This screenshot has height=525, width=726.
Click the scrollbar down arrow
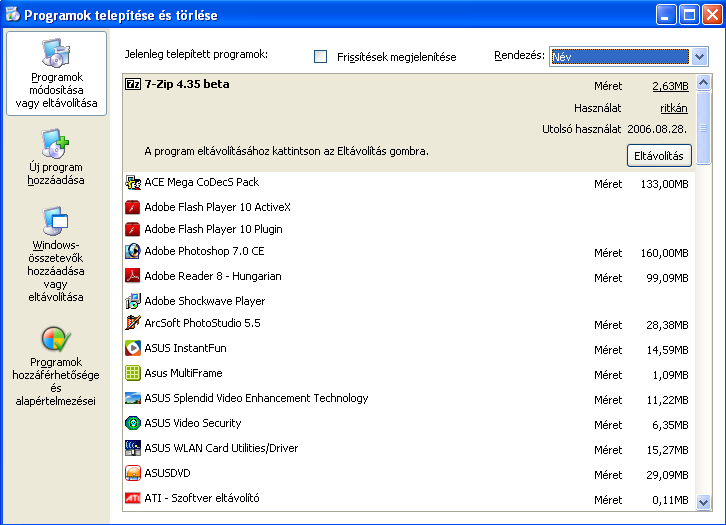(x=703, y=502)
